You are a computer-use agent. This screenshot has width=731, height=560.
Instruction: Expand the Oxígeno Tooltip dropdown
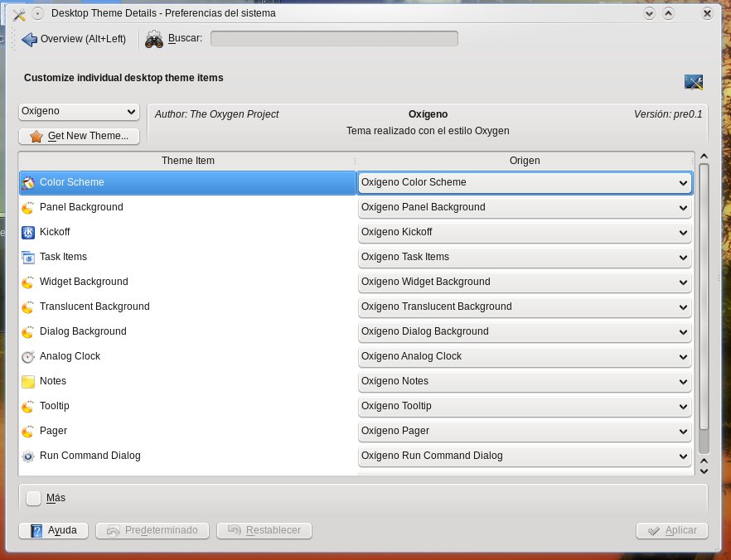click(x=525, y=406)
